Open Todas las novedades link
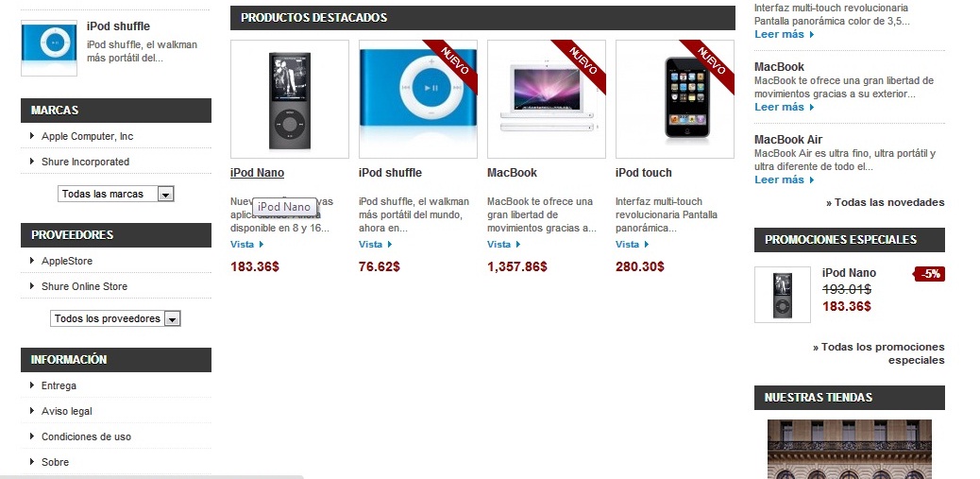This screenshot has width=980, height=479. click(885, 202)
